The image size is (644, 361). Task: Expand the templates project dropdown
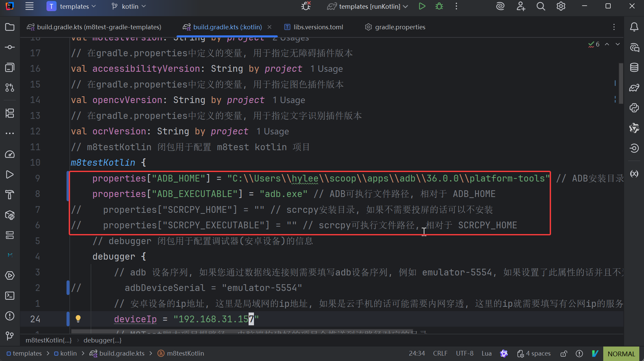point(71,6)
